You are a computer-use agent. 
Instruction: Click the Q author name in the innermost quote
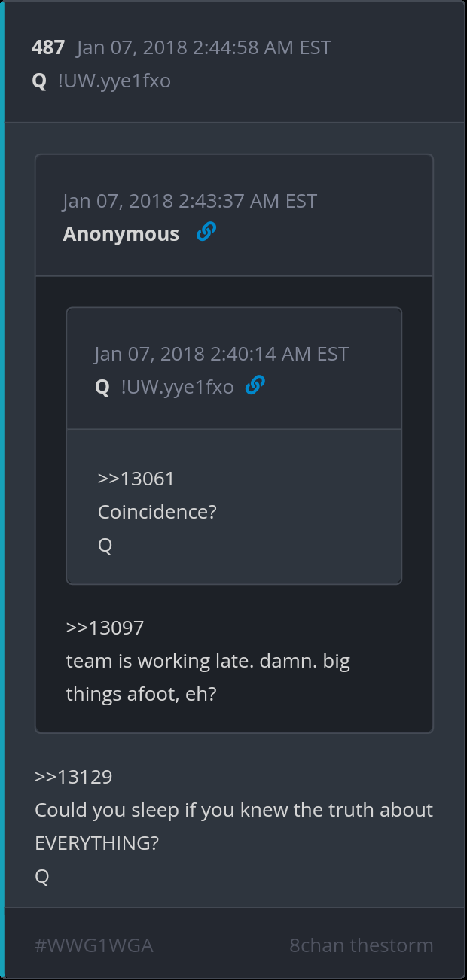102,388
